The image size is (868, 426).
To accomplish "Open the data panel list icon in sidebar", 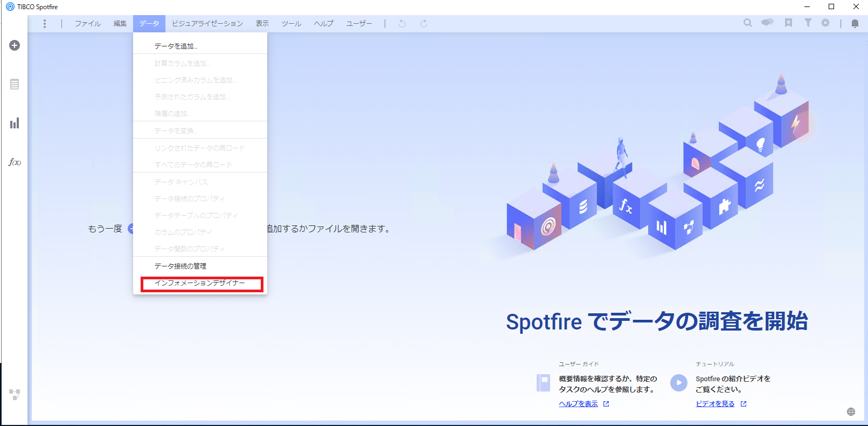I will (15, 84).
